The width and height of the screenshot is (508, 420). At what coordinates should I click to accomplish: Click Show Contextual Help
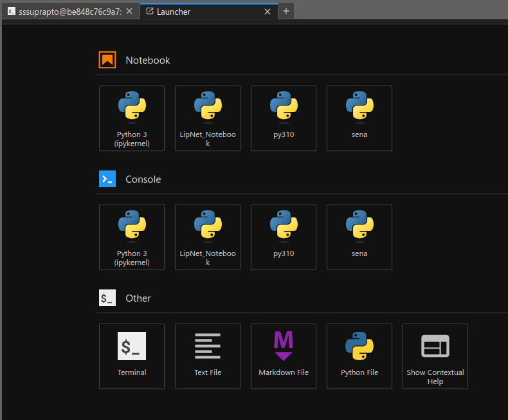(435, 356)
